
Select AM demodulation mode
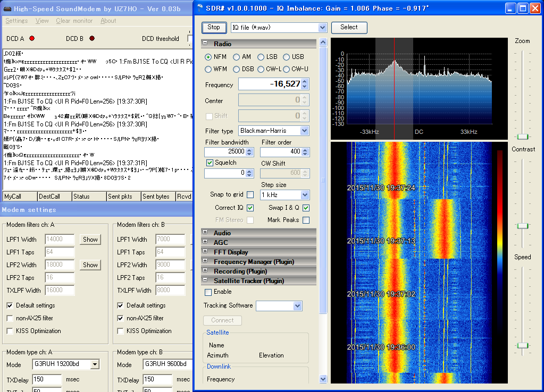236,57
